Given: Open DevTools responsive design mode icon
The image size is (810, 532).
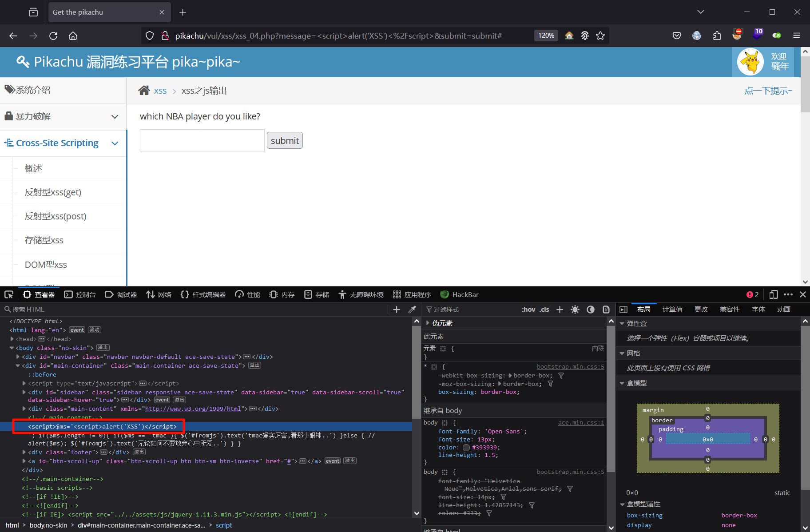Looking at the screenshot, I should [x=773, y=294].
